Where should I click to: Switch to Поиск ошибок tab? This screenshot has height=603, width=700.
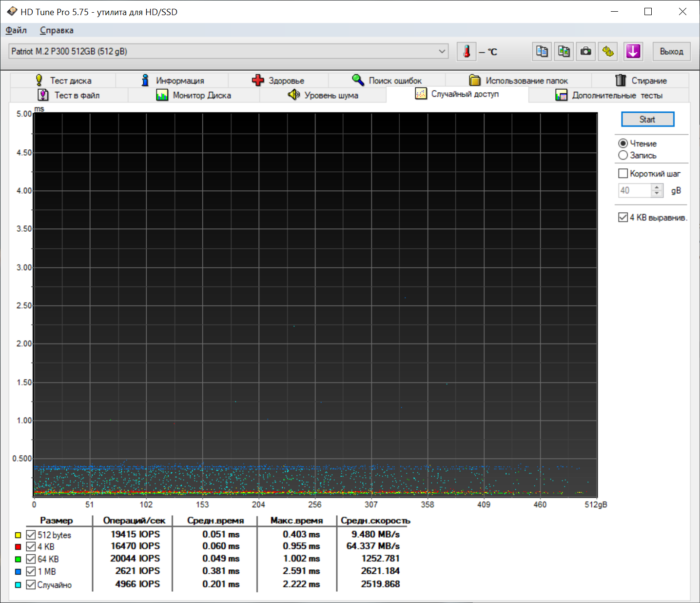pos(387,80)
